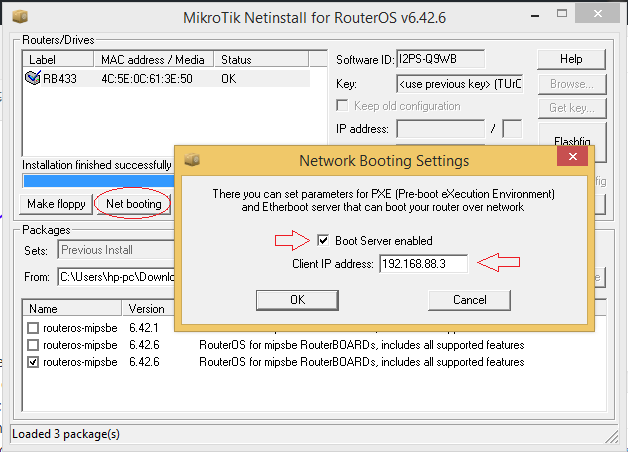The height and width of the screenshot is (452, 628).
Task: Check the routeros-mipsbe 6.42.1 package checkbox
Action: 33,328
